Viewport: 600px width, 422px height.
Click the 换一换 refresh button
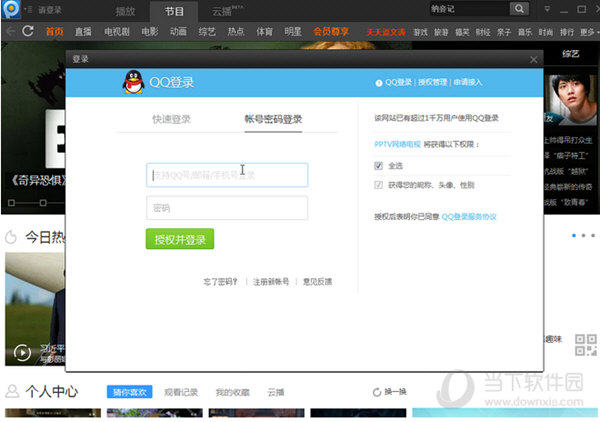pos(389,392)
